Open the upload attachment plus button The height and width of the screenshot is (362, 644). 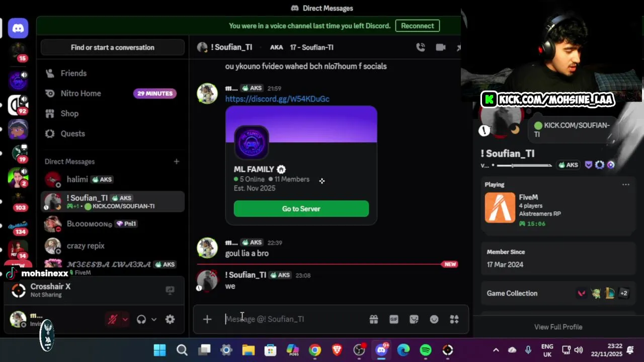click(x=207, y=319)
